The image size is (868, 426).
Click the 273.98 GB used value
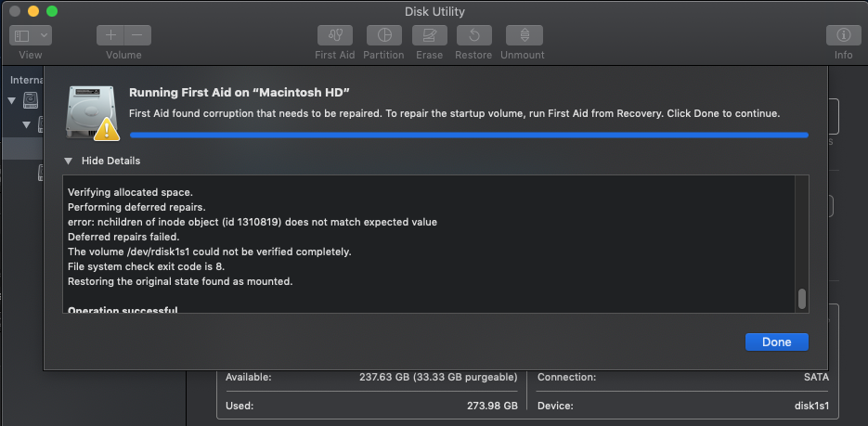(x=492, y=406)
